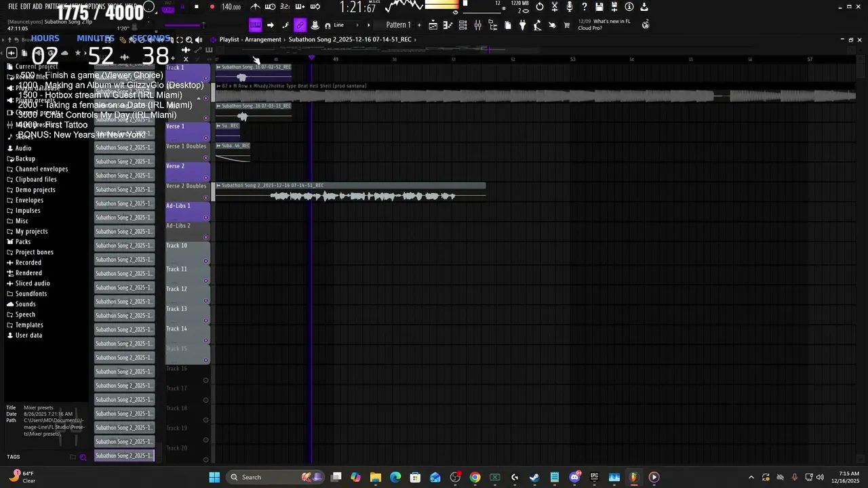Click the save project floppy icon
The image size is (868, 488).
599,7
